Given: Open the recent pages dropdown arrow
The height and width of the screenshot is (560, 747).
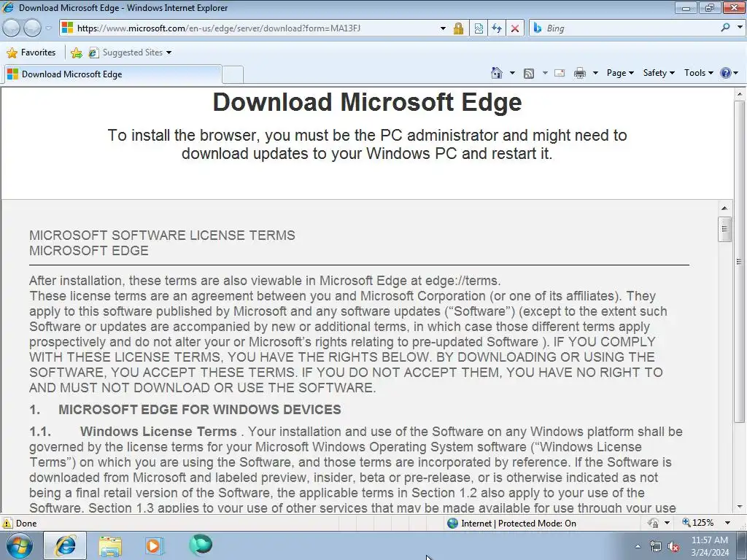Looking at the screenshot, I should [x=48, y=28].
